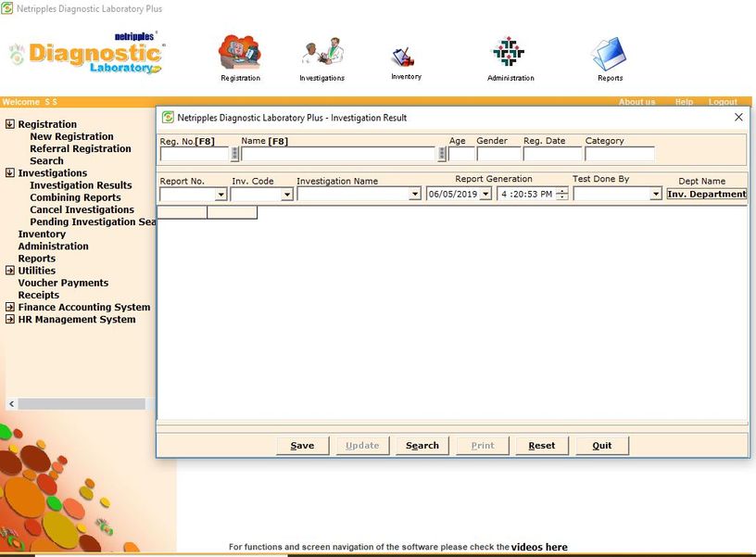
Task: Collapse the Investigations tree node
Action: 10,172
